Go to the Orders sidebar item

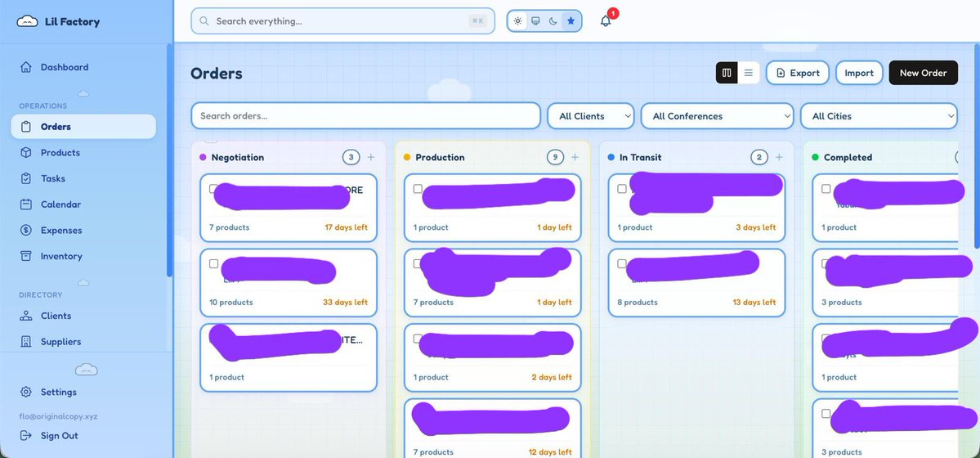(83, 127)
